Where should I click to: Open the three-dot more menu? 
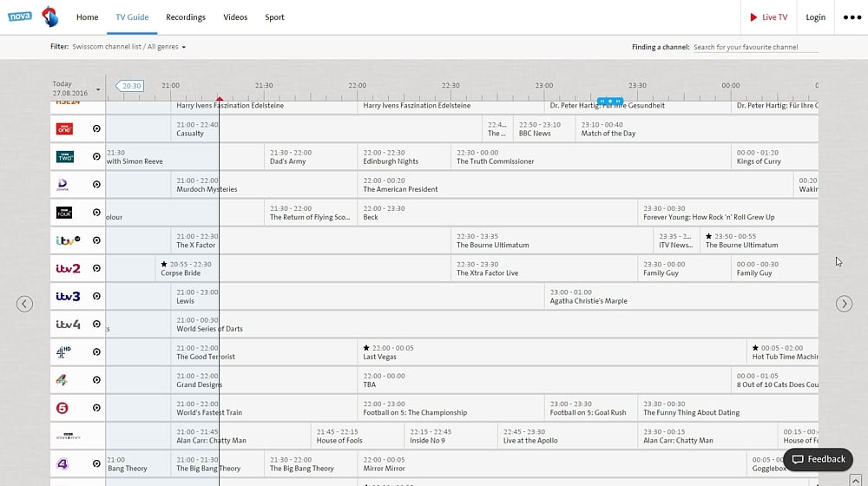click(852, 17)
